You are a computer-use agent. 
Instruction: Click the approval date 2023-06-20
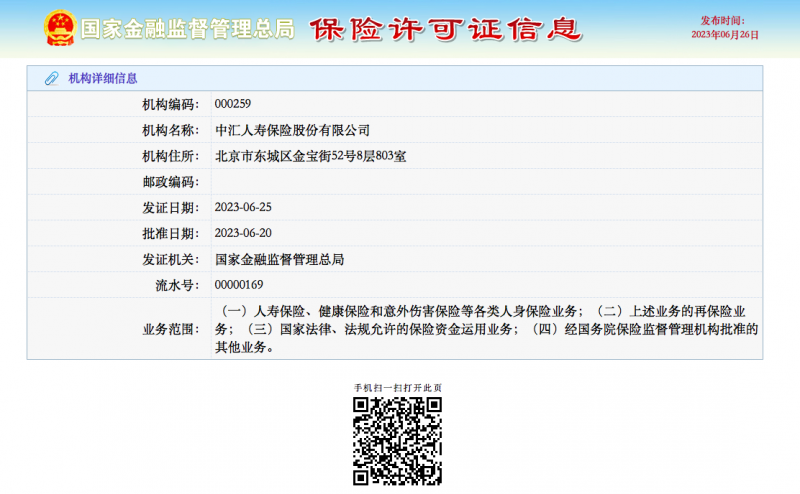tap(243, 233)
